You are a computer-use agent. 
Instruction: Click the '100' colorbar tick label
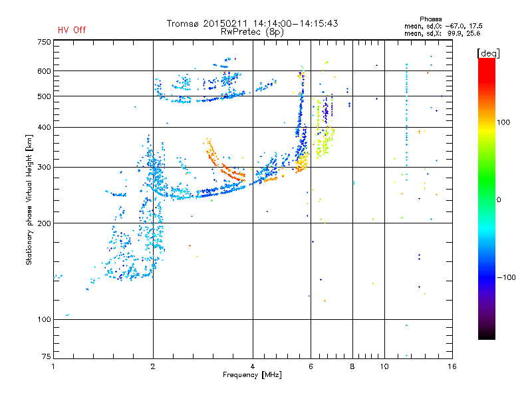click(x=503, y=122)
